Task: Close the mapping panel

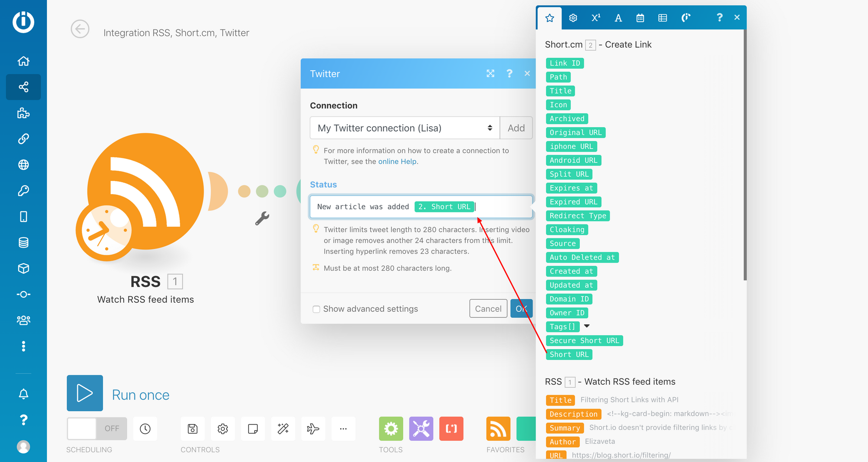Action: click(x=737, y=17)
